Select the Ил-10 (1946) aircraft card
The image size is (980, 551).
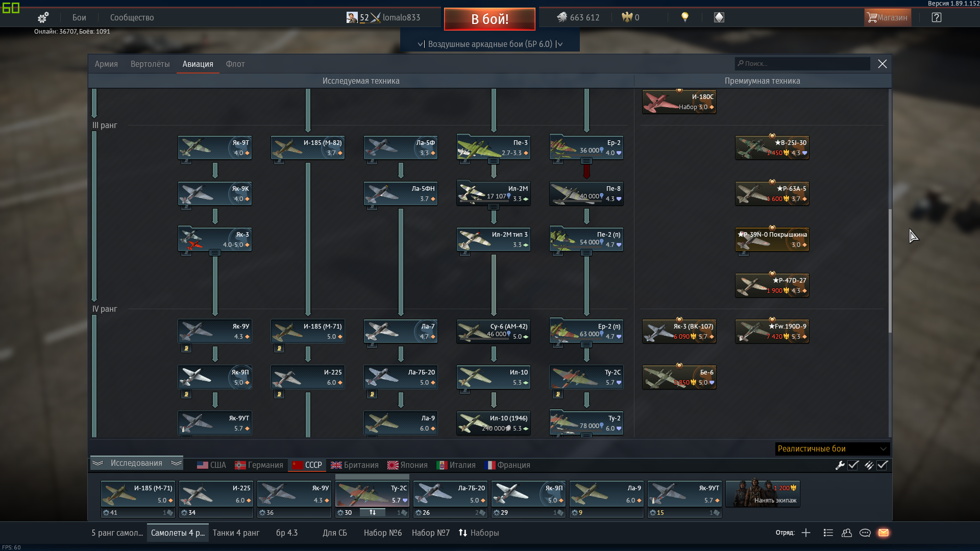click(494, 423)
